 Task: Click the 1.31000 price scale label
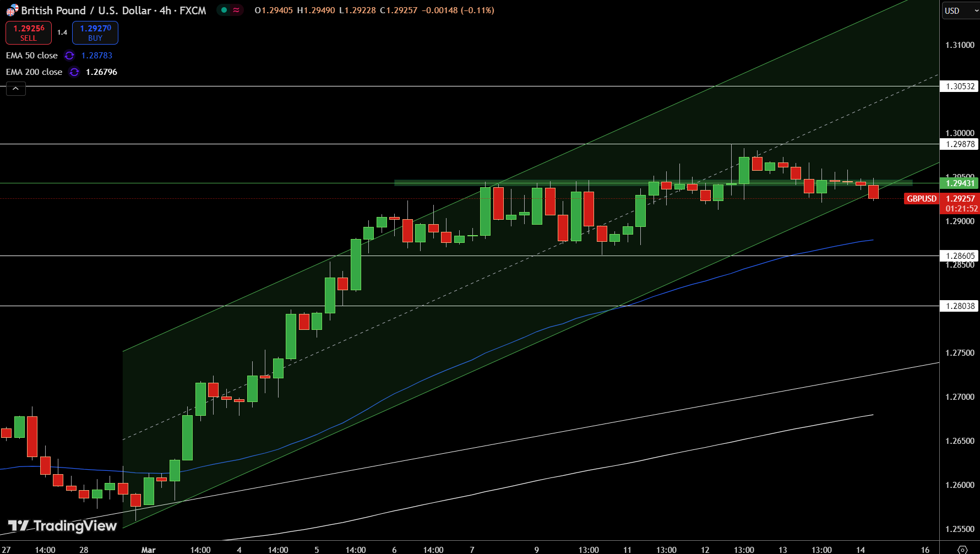click(x=960, y=45)
